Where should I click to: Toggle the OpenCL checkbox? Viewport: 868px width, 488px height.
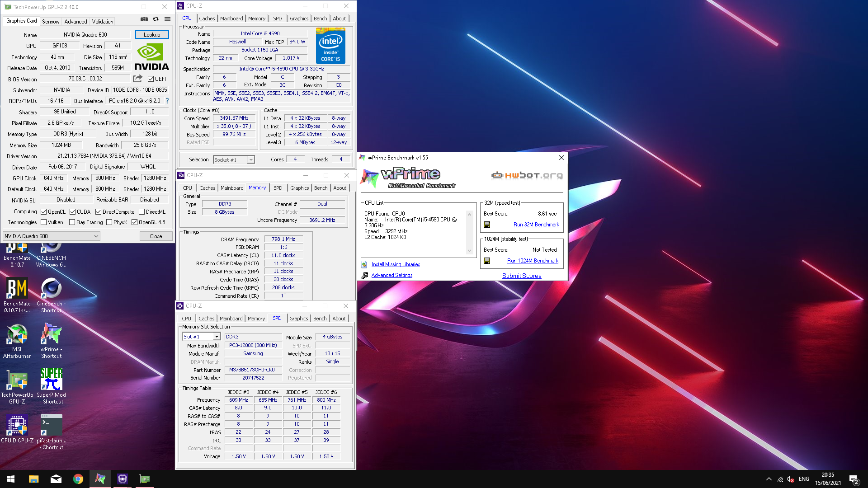point(44,212)
